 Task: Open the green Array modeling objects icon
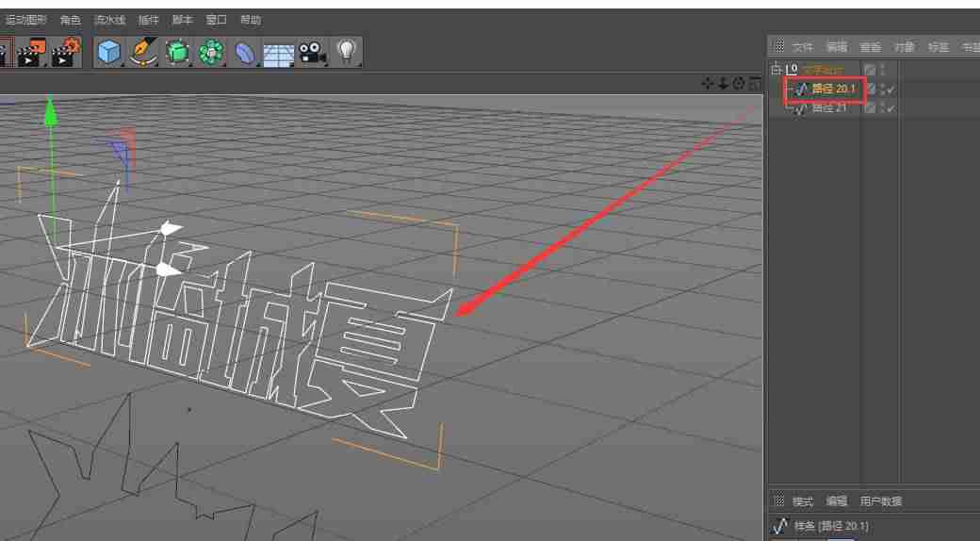pos(212,52)
